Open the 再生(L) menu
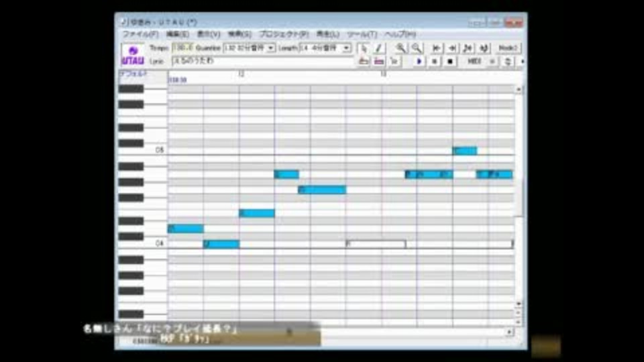 328,34
